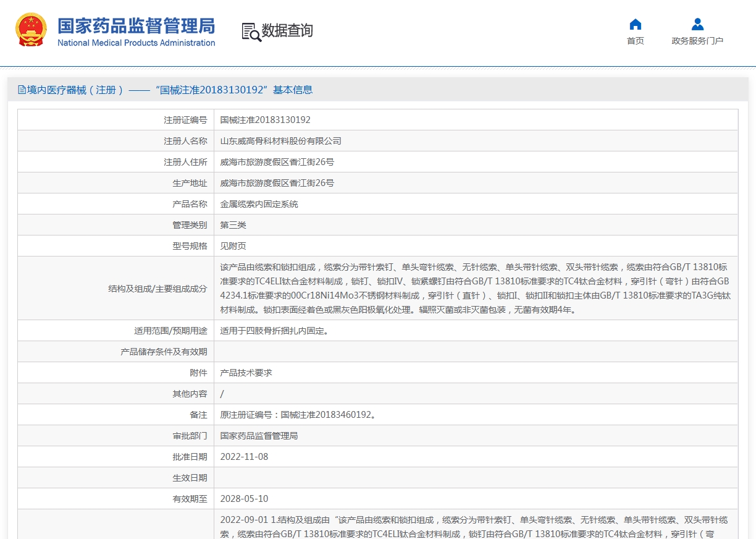Click the 适用范围/预期用途 label
756x539 pixels.
pos(170,331)
